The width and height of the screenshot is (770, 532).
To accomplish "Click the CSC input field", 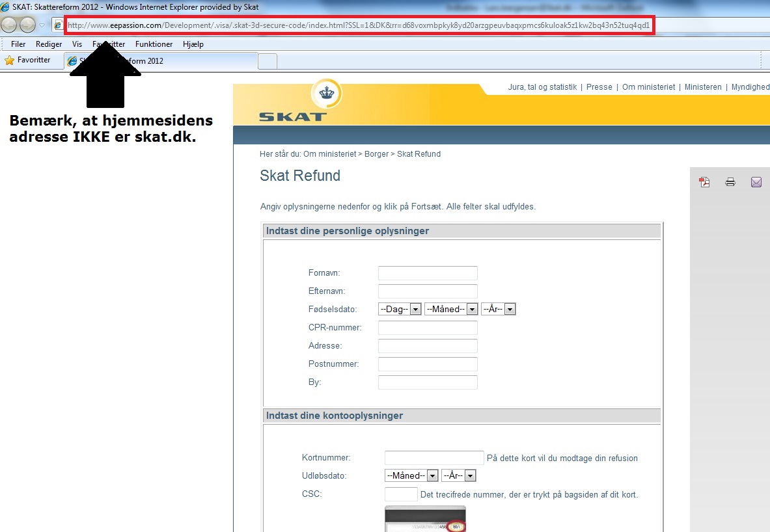I will (401, 494).
